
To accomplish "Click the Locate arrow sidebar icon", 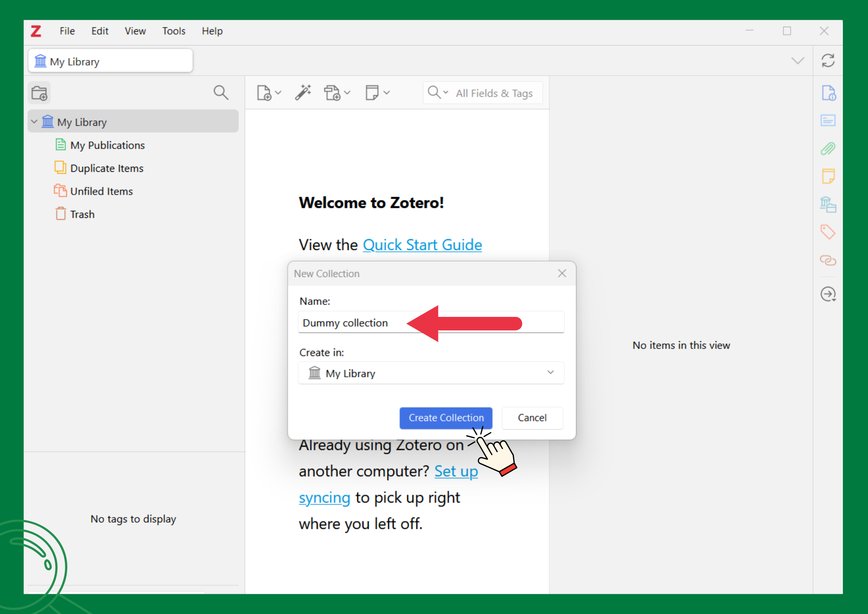I will pos(828,294).
